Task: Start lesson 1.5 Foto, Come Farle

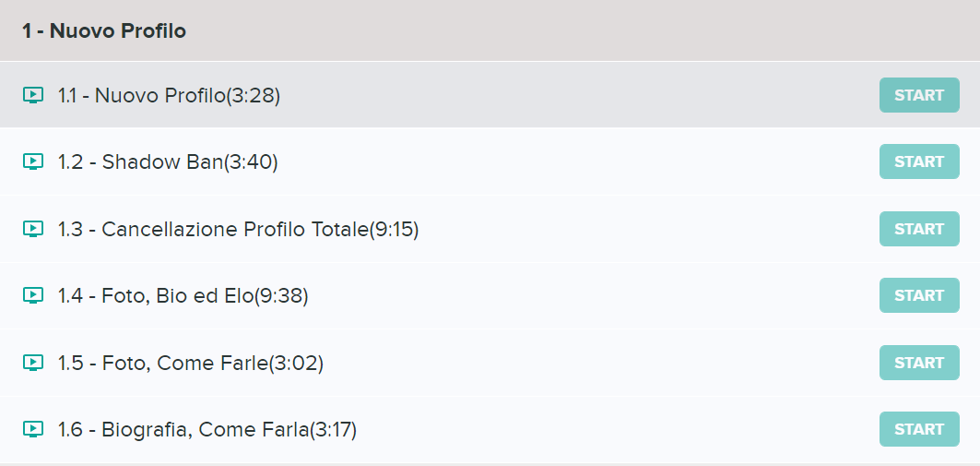Action: pos(919,363)
